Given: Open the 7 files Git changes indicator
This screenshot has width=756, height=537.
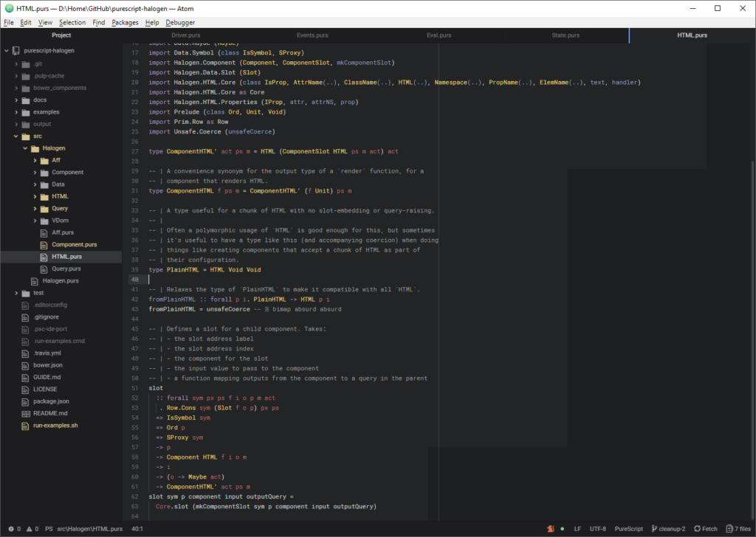Looking at the screenshot, I should (738, 528).
